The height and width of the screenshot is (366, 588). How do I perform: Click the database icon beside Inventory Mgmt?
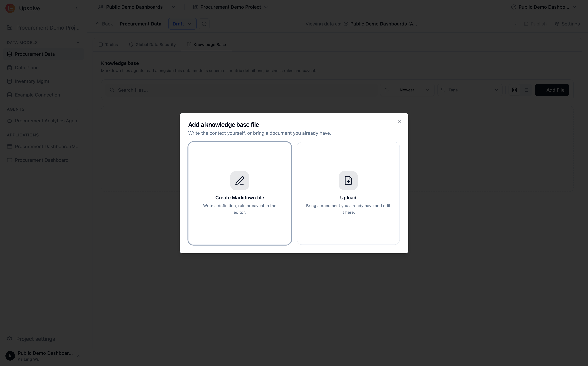pos(10,81)
